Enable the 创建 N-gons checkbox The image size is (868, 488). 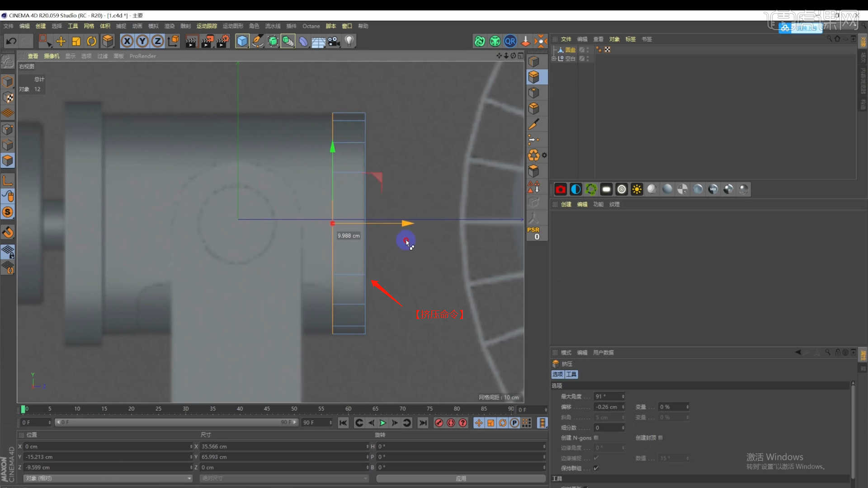click(596, 438)
